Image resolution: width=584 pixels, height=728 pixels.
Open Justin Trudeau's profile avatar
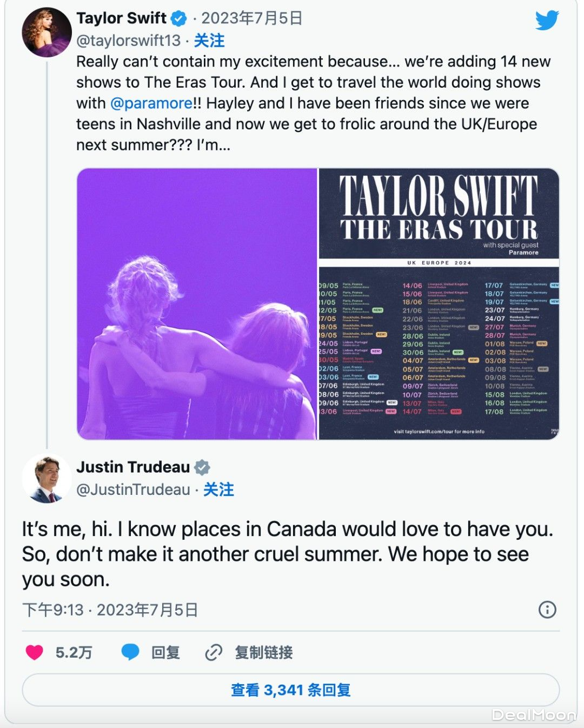pyautogui.click(x=47, y=479)
